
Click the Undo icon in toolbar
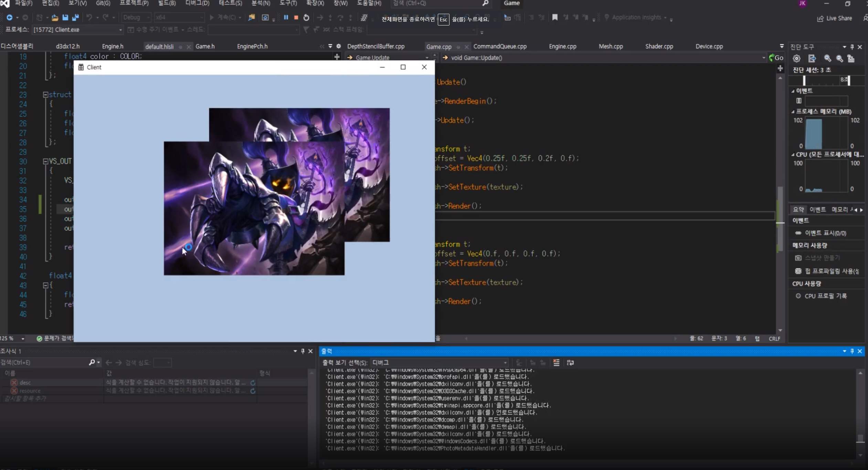pyautogui.click(x=89, y=17)
